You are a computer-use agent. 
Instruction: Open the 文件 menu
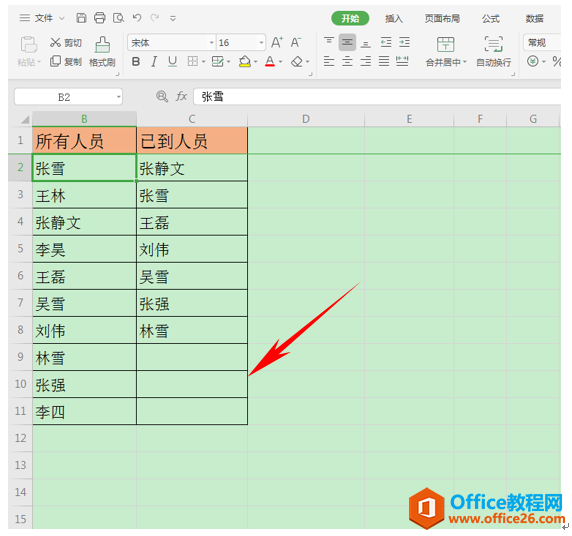pyautogui.click(x=43, y=18)
